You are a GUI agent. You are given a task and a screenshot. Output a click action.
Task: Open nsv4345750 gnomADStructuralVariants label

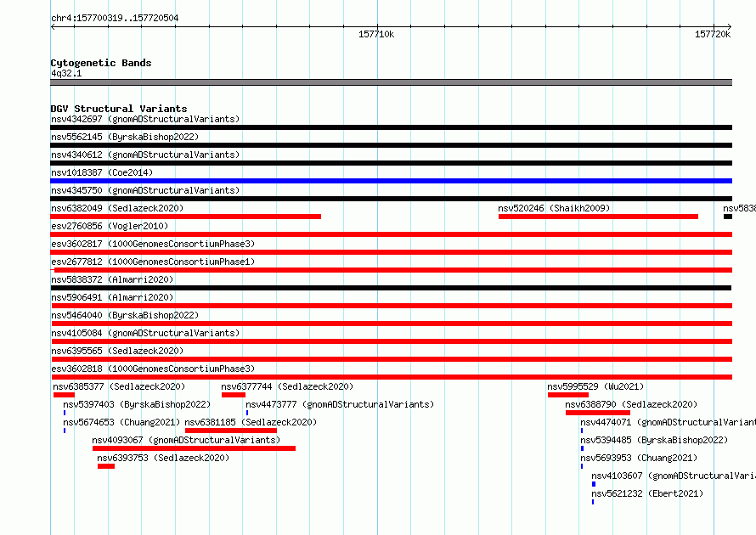click(x=145, y=190)
